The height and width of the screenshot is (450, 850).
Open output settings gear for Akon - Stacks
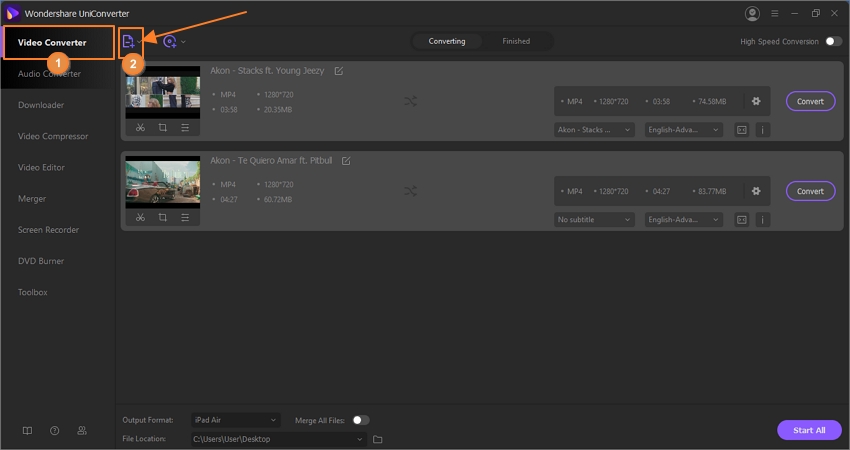756,101
